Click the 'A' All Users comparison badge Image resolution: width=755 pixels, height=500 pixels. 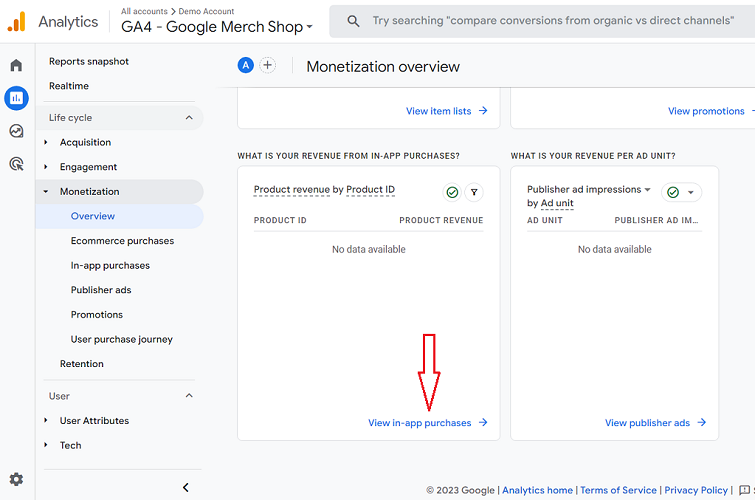(246, 65)
